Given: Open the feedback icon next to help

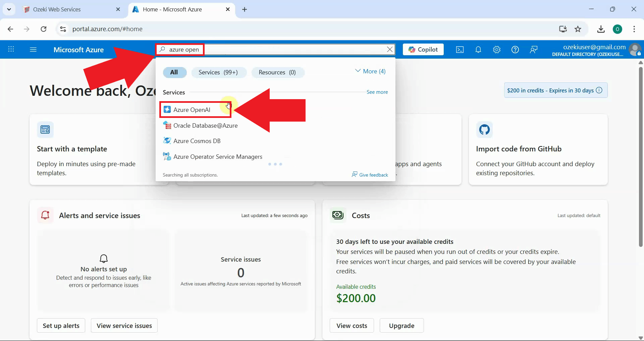Looking at the screenshot, I should pos(534,49).
